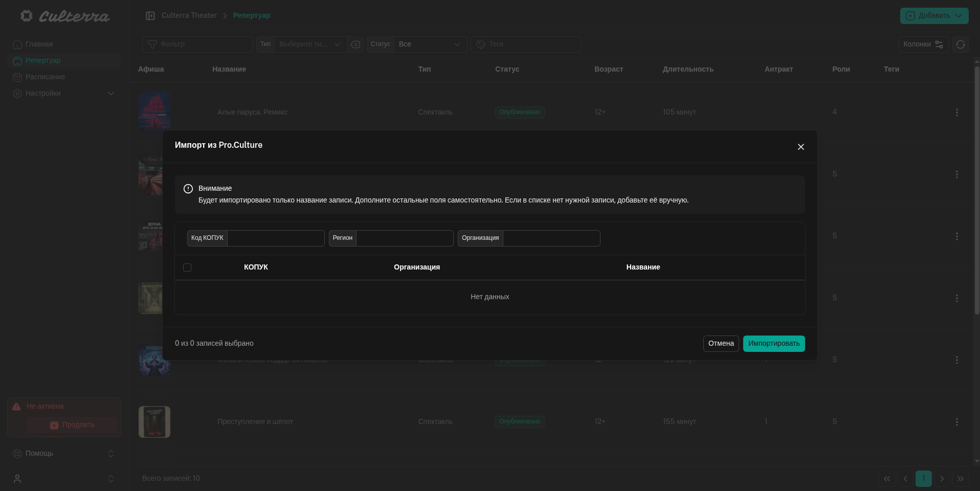Clear the Тип filter with the erase icon
The width and height of the screenshot is (980, 491).
[x=355, y=44]
